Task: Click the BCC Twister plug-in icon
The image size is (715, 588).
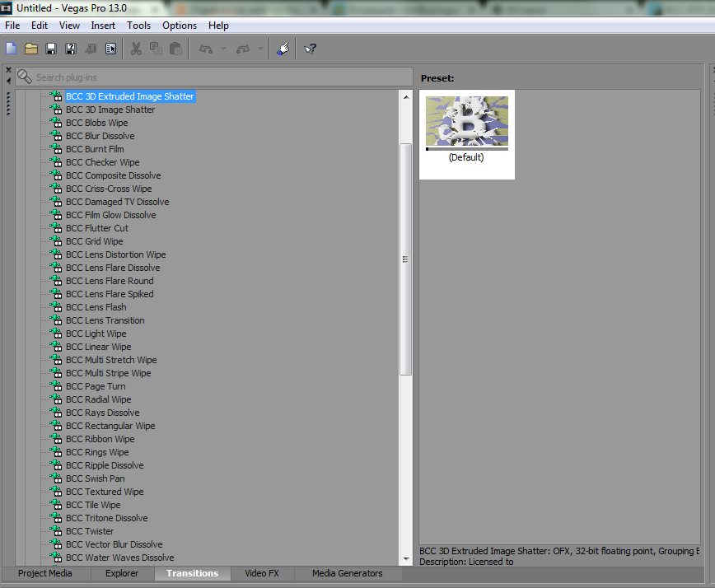Action: pos(56,530)
